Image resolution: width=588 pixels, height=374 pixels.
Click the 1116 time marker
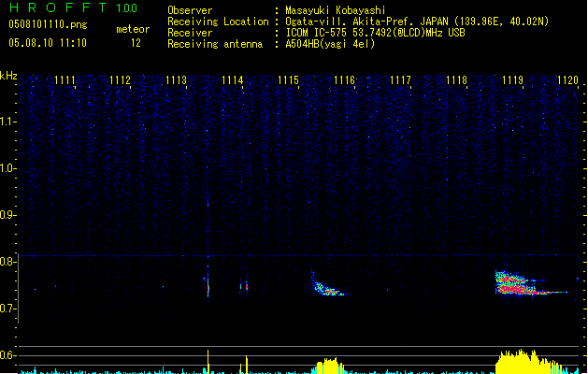(x=344, y=80)
